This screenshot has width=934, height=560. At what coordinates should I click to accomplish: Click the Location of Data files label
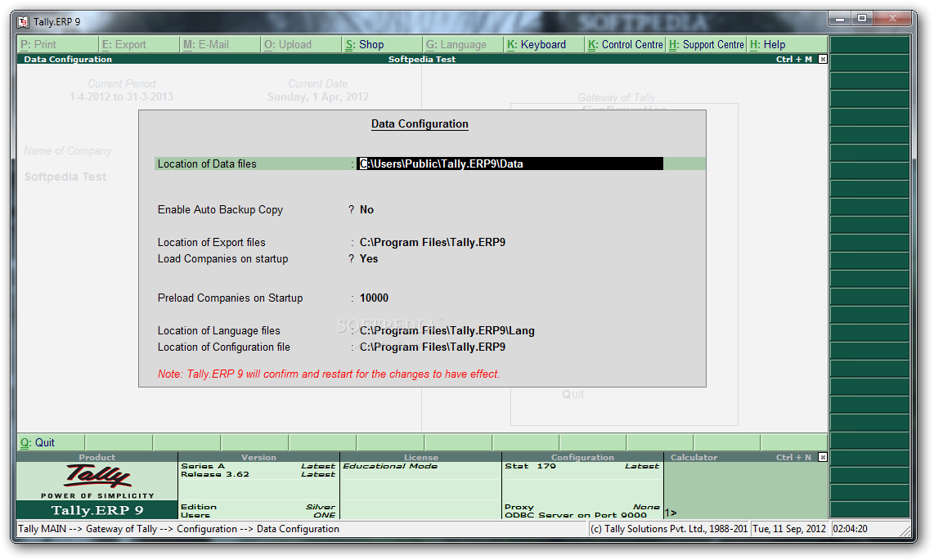(207, 164)
